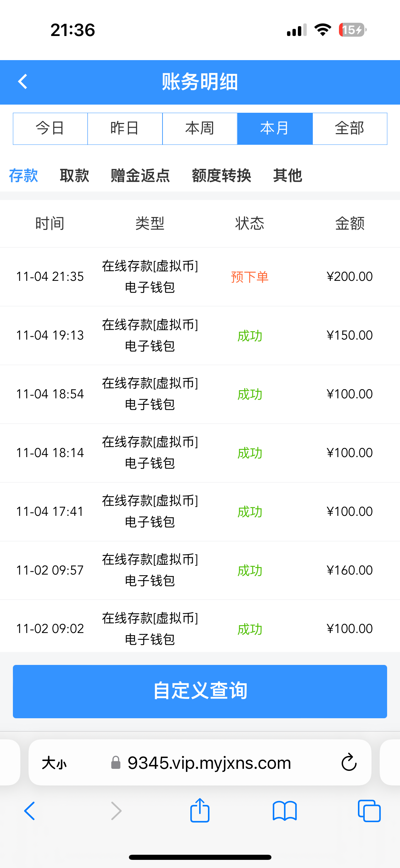Open Safari share sheet icon

tap(200, 811)
